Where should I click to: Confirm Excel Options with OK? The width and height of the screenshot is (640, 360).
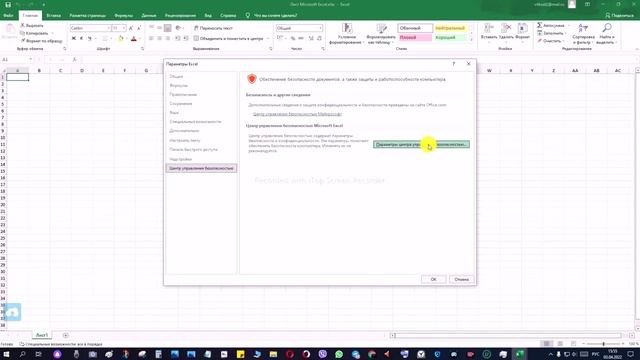coord(433,279)
